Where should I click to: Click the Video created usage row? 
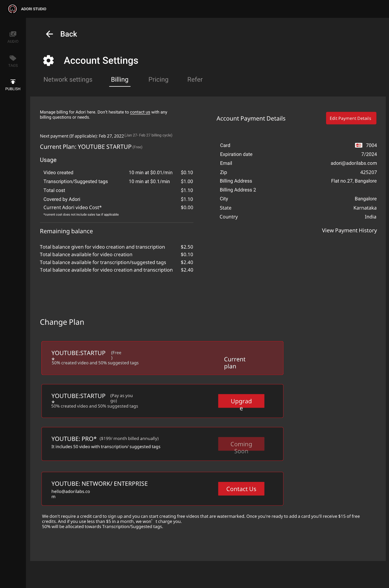tap(118, 173)
